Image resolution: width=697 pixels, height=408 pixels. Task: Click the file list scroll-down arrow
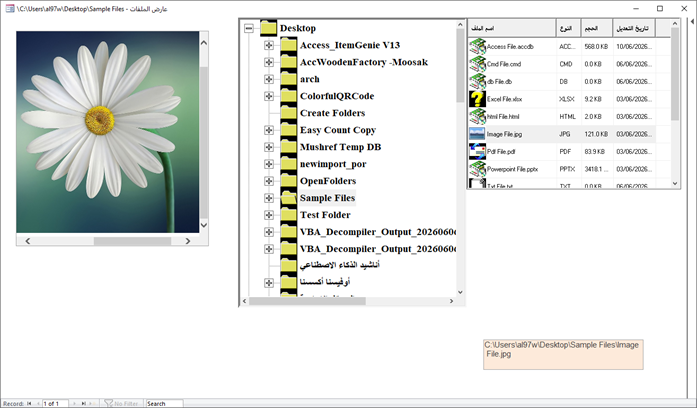click(x=675, y=183)
